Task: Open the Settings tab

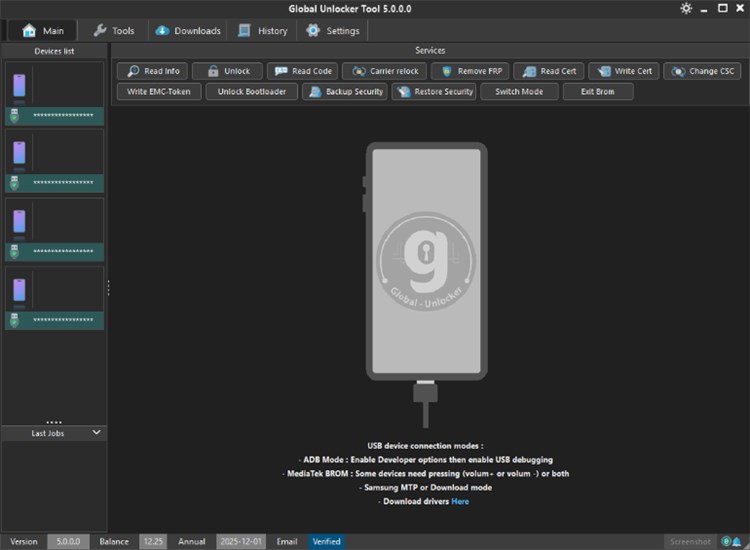Action: tap(333, 31)
